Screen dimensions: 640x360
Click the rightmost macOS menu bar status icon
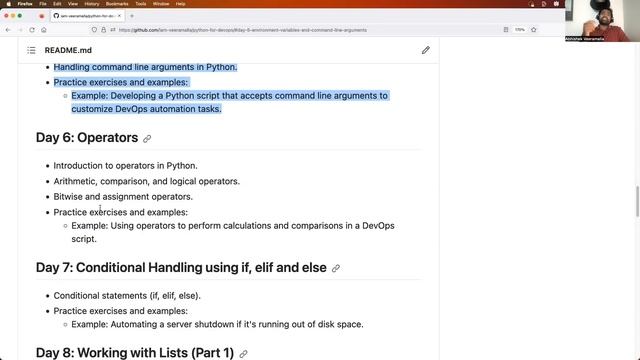556,4
